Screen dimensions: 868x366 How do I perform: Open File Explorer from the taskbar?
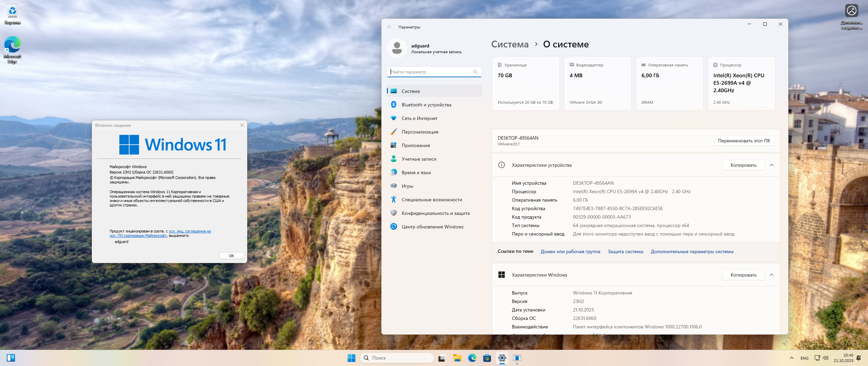tap(457, 358)
